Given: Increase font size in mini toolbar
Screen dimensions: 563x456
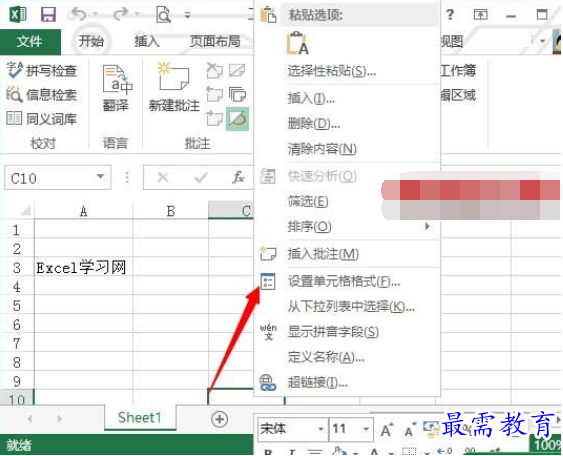Looking at the screenshot, I should [387, 429].
